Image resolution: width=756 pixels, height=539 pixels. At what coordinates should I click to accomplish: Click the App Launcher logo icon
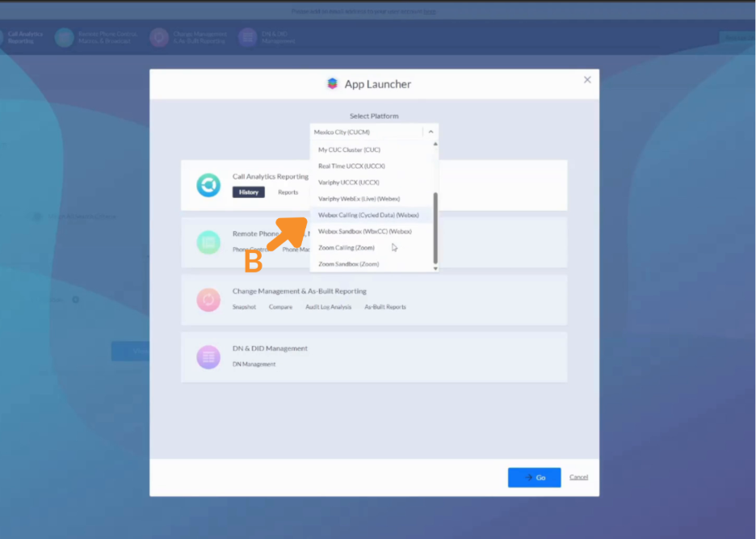[332, 84]
